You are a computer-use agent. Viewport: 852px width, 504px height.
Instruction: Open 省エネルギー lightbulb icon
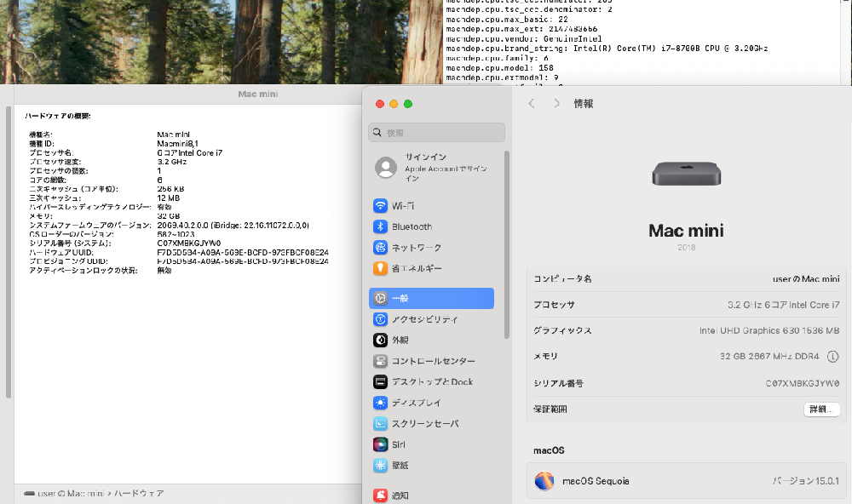380,268
